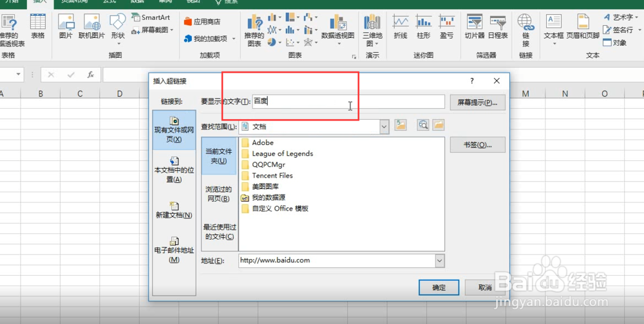Insert a Slicer (切片器)
Viewport: 644px width, 324px height.
point(475,26)
